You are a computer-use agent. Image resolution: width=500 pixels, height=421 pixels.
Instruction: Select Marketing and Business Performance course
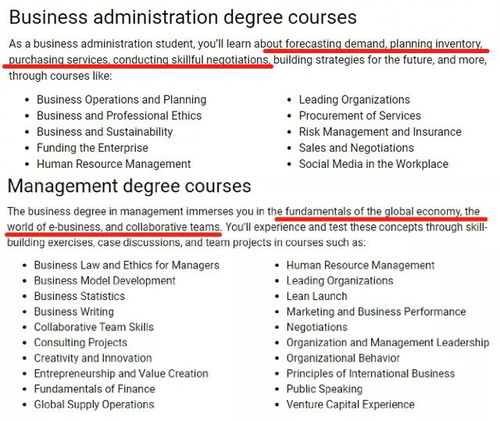(376, 312)
